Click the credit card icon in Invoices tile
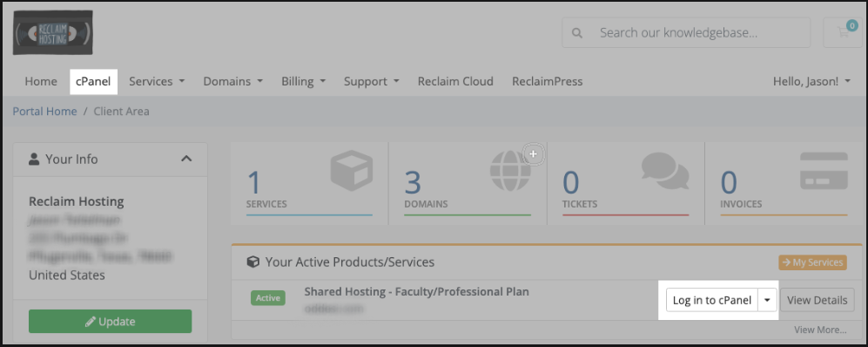The image size is (868, 347). (x=824, y=171)
